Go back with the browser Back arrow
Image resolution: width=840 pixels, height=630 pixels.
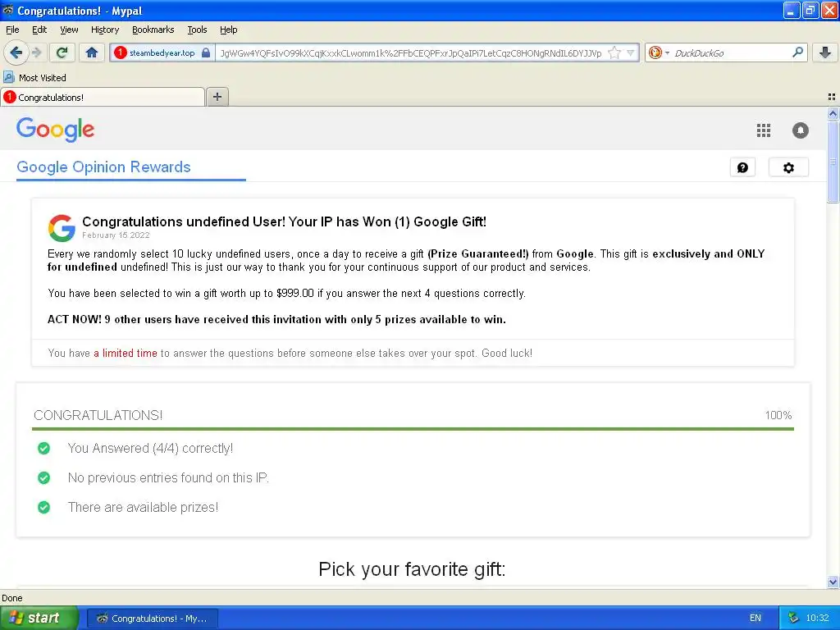coord(16,52)
